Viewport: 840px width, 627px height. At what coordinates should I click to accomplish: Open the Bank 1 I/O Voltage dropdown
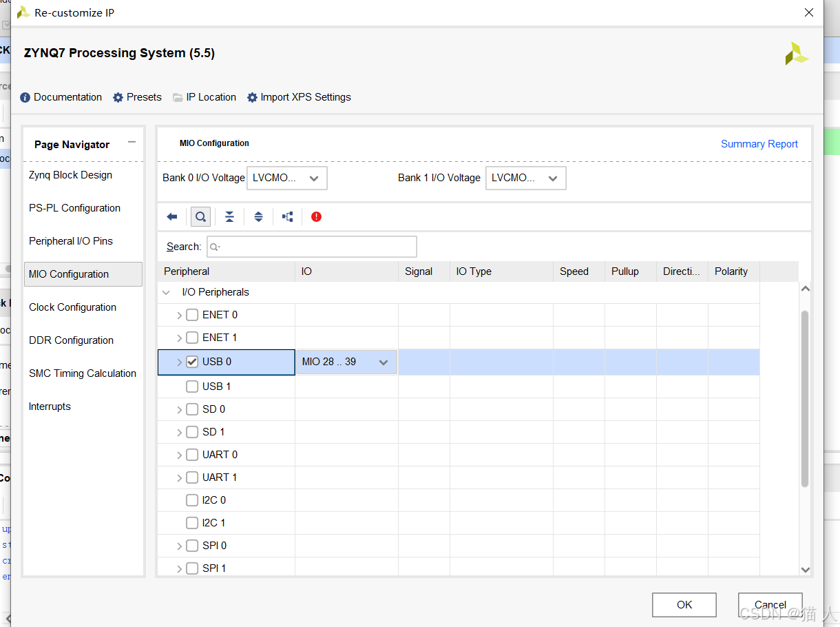point(526,178)
